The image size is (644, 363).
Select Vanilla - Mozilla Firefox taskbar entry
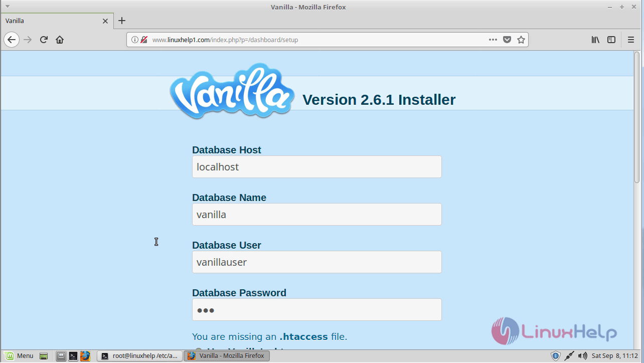[x=227, y=356]
